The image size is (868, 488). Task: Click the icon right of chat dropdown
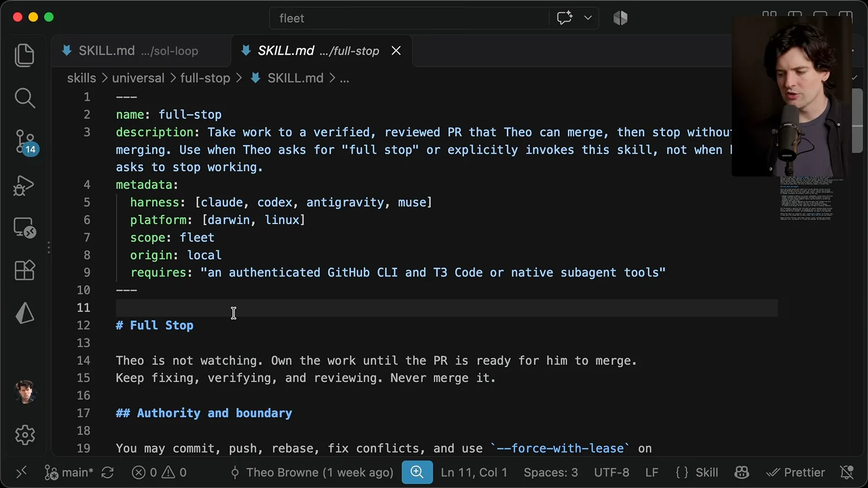pyautogui.click(x=620, y=18)
